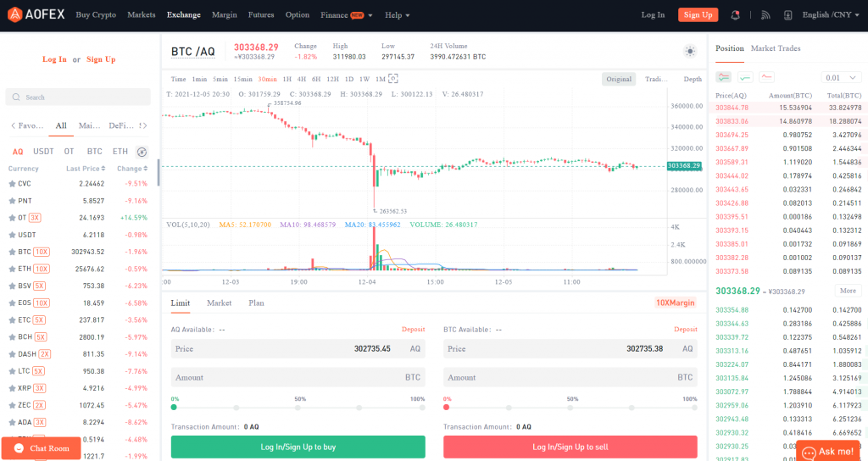
Task: Click the 10X leverage badge beside BTC
Action: [42, 252]
